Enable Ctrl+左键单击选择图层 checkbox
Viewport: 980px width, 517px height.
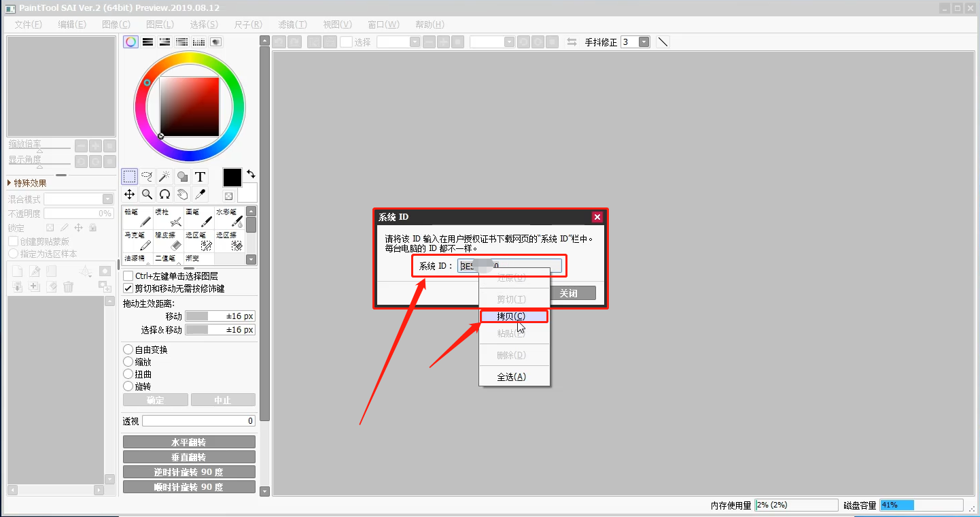point(128,276)
